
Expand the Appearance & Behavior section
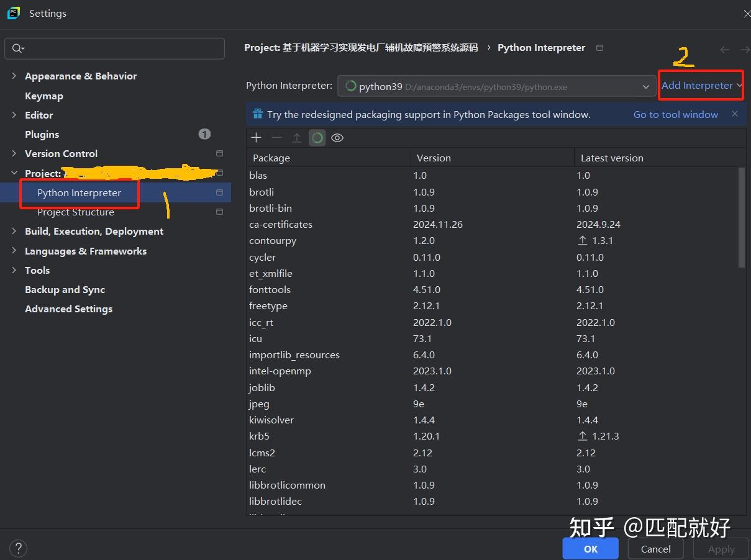pos(14,76)
